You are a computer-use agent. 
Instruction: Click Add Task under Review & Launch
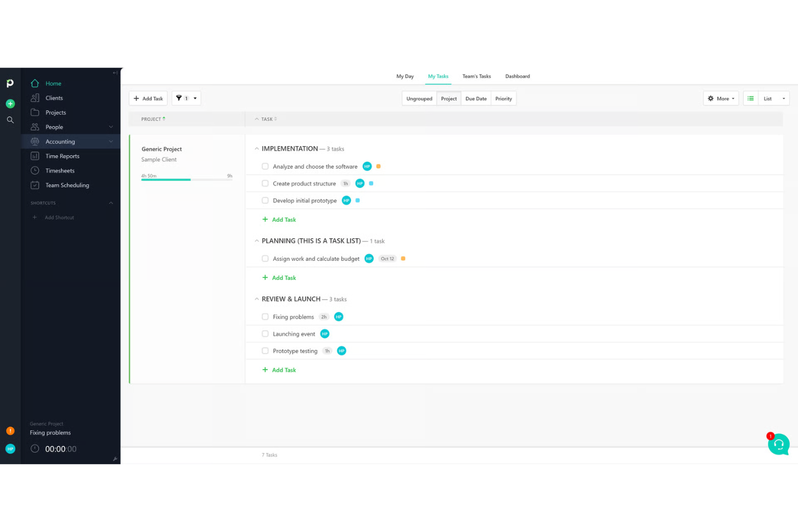point(279,370)
